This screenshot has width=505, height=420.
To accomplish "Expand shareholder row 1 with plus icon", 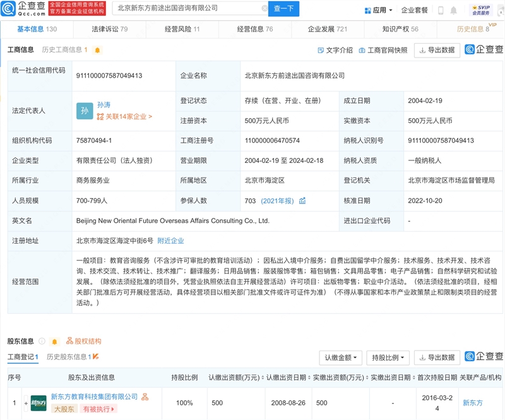I will (26, 403).
